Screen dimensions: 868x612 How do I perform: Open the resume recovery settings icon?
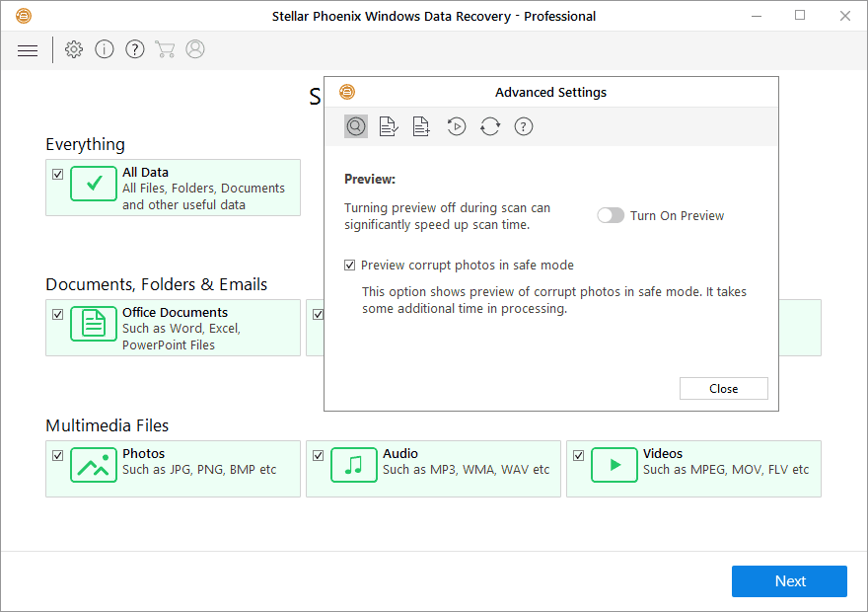(456, 126)
